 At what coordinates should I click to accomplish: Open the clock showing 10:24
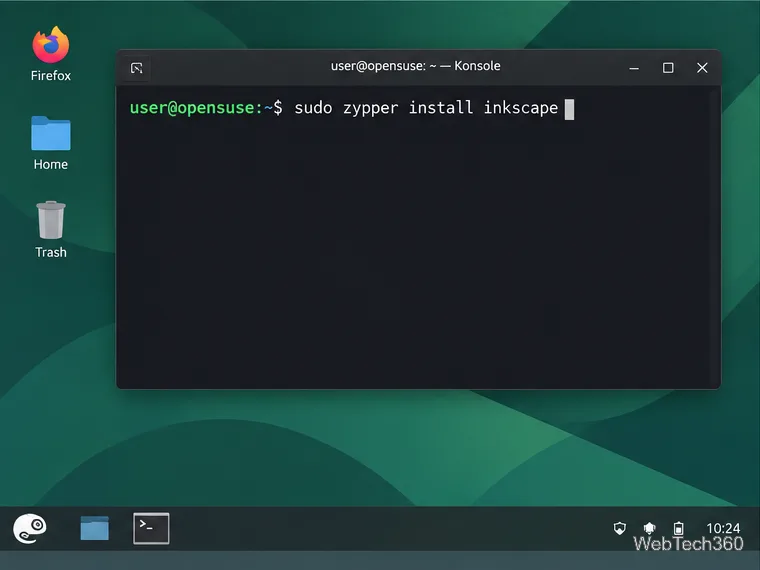click(x=723, y=528)
